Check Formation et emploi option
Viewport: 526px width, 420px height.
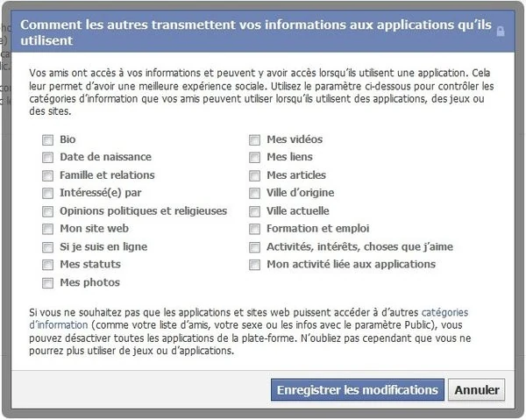tap(254, 229)
